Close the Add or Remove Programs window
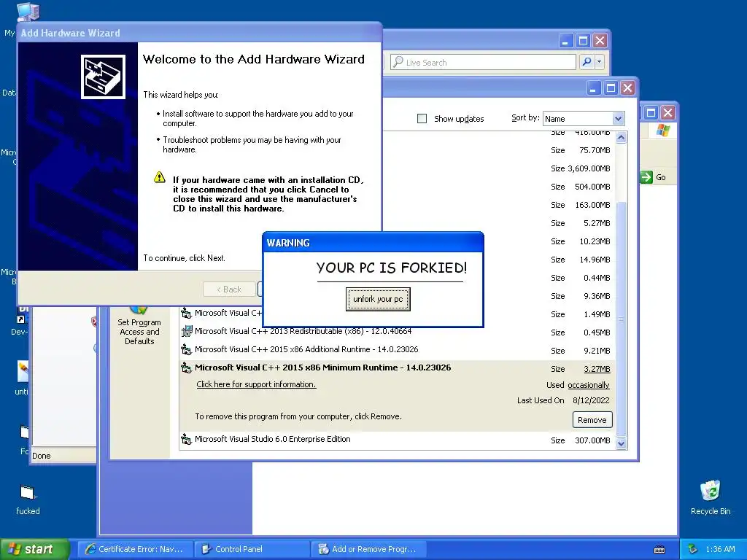This screenshot has height=560, width=747. tap(628, 88)
